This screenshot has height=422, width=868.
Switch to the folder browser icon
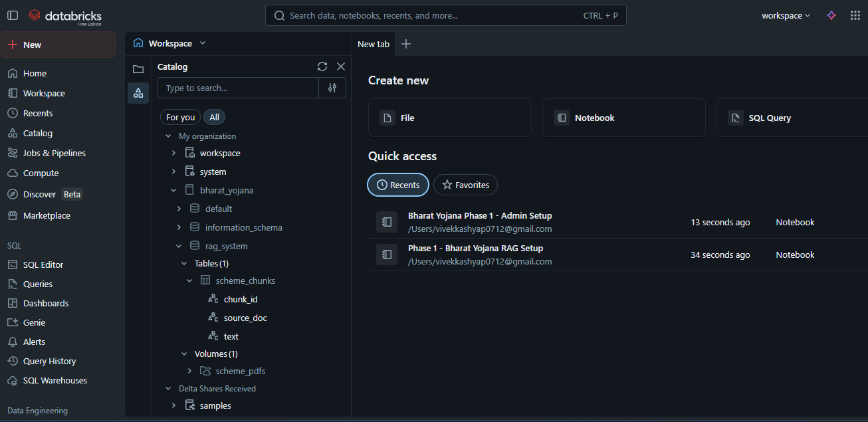tap(138, 69)
